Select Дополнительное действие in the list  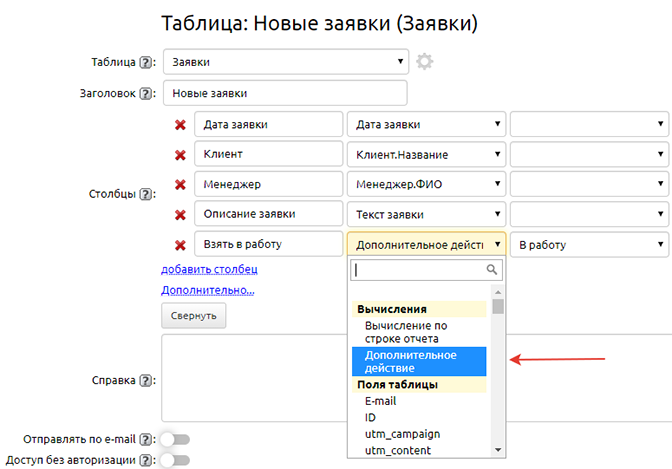pos(416,362)
